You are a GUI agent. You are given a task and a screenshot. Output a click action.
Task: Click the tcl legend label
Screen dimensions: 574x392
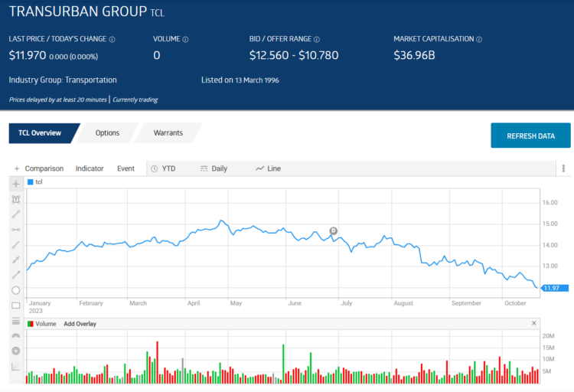point(39,182)
